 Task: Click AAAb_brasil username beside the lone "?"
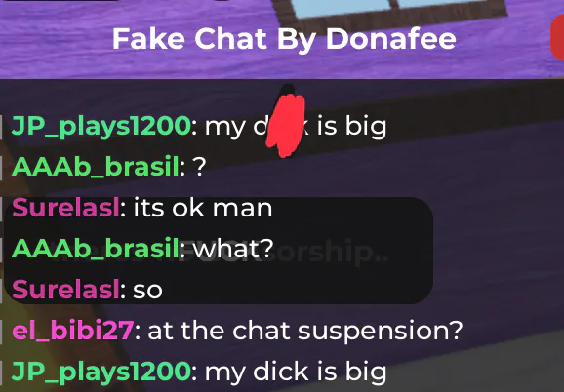(96, 168)
